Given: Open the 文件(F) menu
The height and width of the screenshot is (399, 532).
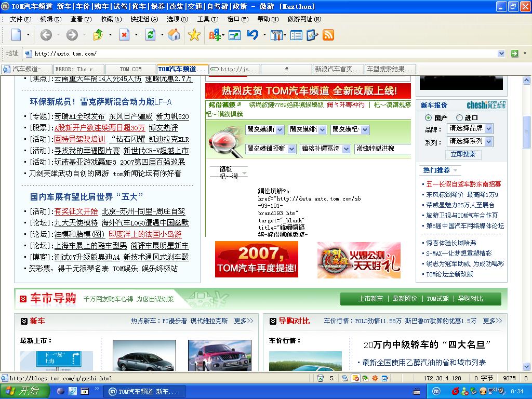Looking at the screenshot, I should tap(20, 19).
